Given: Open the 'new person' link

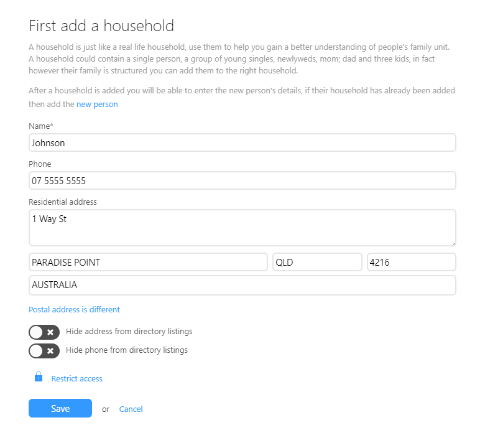Looking at the screenshot, I should point(97,105).
